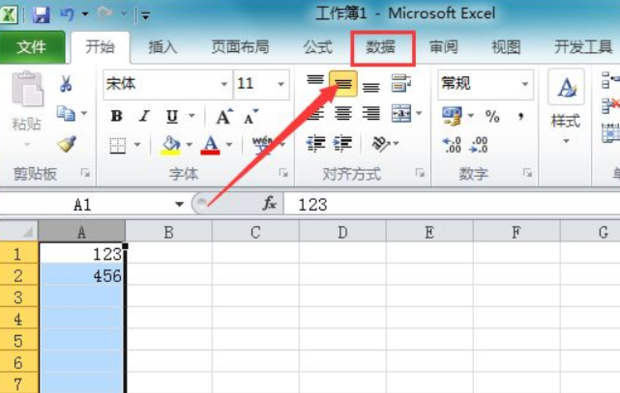Switch to the 数据 (Data) tab
620x393 pixels.
click(380, 47)
